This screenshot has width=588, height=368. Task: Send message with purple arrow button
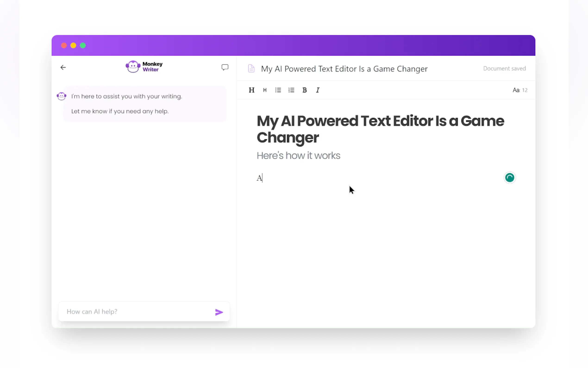point(219,312)
